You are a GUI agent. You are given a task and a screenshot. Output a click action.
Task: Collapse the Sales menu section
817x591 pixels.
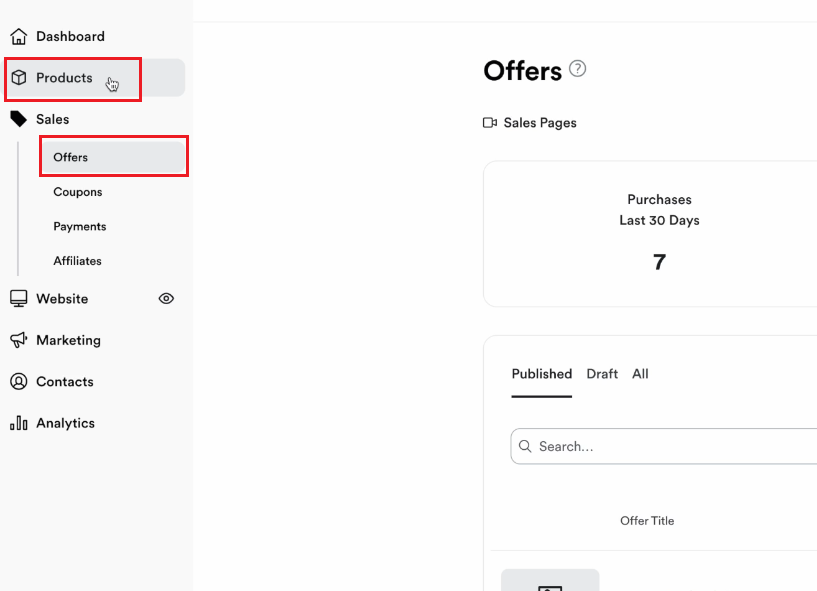(53, 119)
